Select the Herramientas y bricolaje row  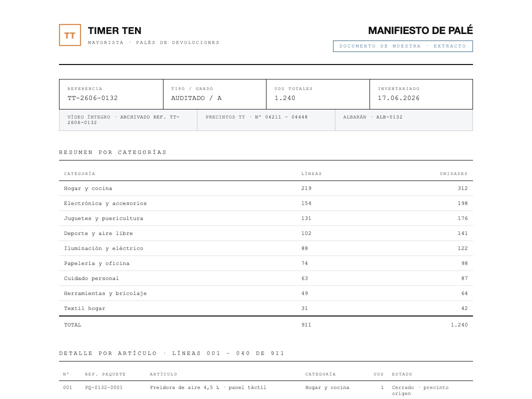(x=266, y=293)
